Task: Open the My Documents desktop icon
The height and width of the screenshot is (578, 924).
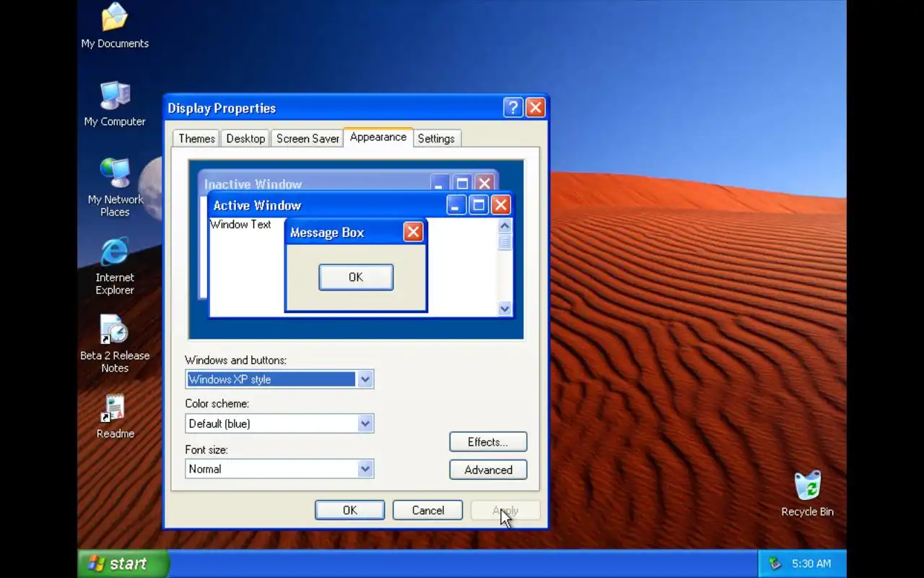Action: coord(115,25)
